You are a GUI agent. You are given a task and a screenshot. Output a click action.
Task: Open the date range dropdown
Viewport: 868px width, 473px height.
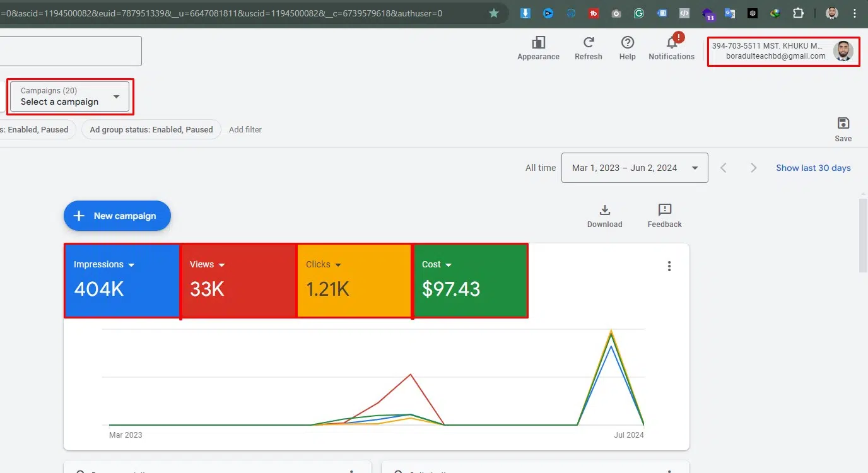point(634,168)
